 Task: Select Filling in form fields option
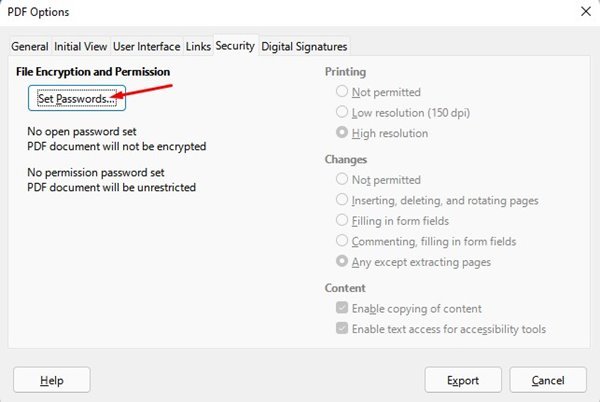coord(343,220)
